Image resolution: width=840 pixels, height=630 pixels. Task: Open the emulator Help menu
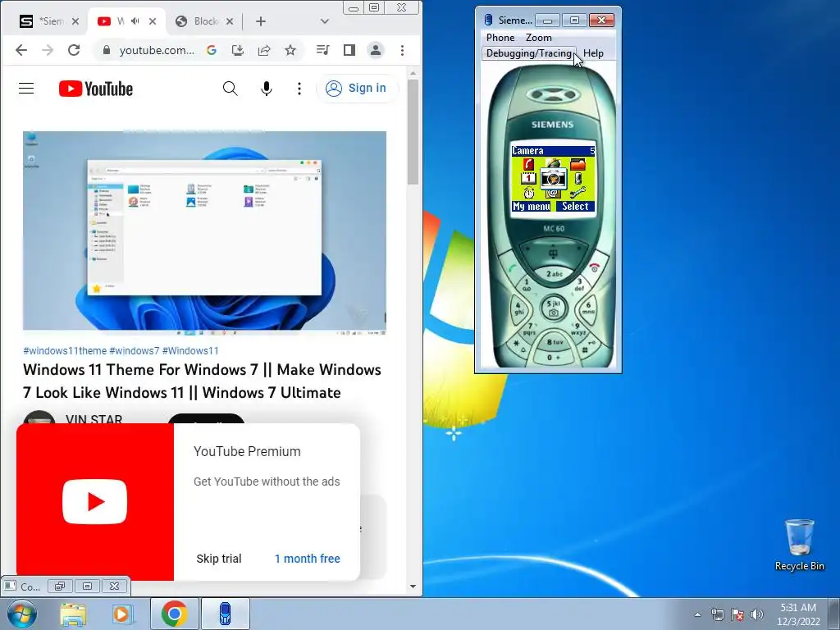point(593,53)
